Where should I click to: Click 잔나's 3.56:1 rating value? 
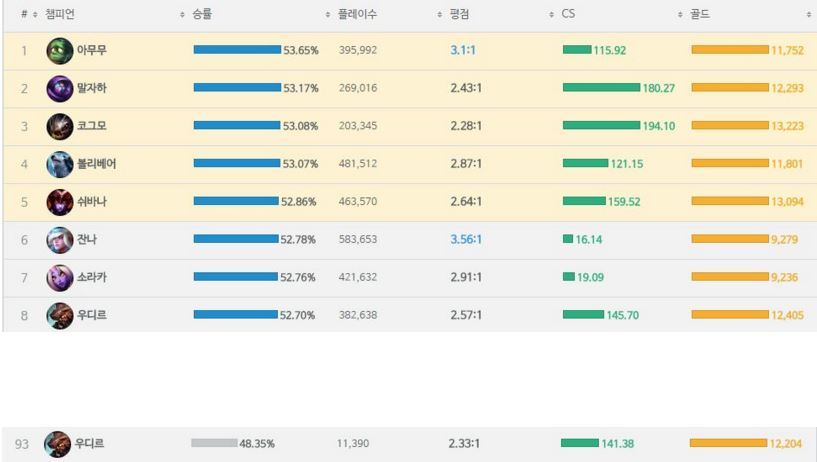[x=466, y=240]
